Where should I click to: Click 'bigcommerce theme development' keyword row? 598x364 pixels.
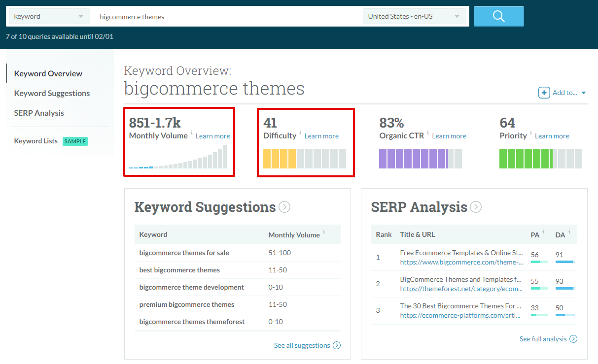(238, 287)
